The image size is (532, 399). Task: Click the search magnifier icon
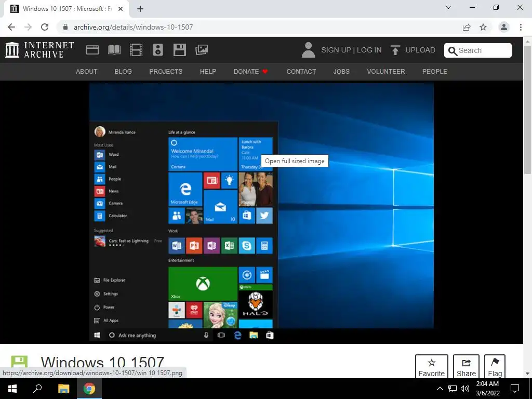coord(453,51)
